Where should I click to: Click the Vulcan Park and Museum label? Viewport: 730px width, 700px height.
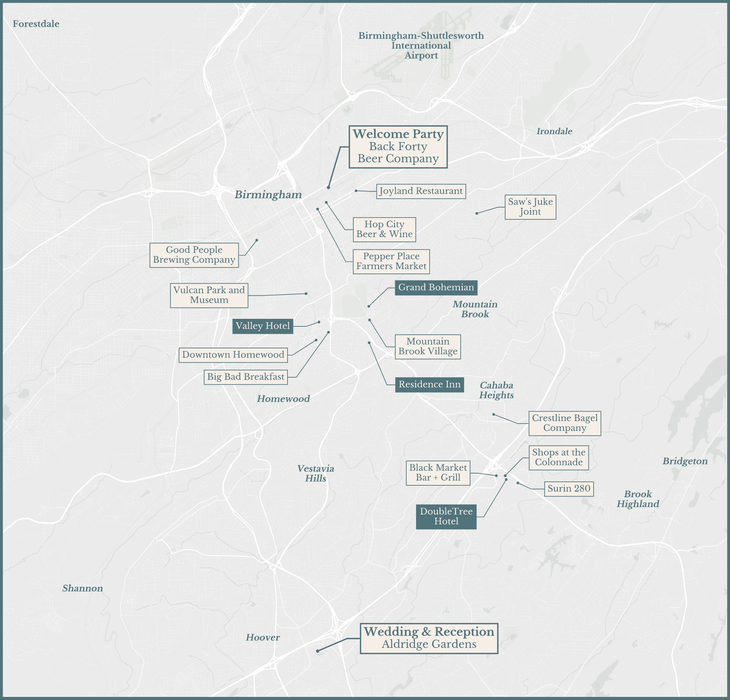coord(209,295)
